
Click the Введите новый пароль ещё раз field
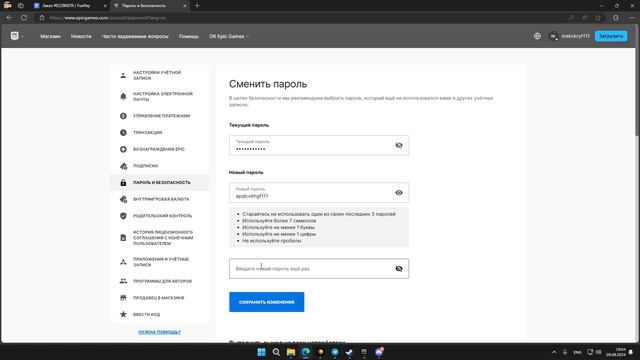[x=319, y=269]
